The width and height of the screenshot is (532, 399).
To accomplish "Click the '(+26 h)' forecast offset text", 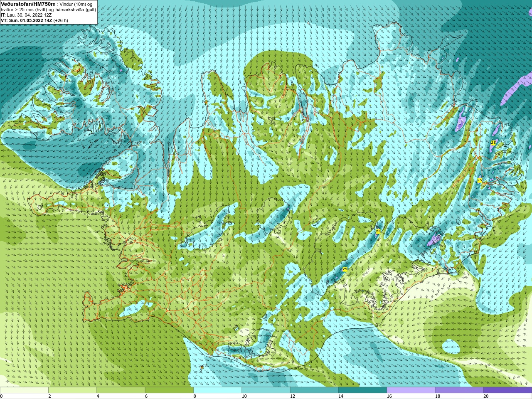I will click(61, 20).
